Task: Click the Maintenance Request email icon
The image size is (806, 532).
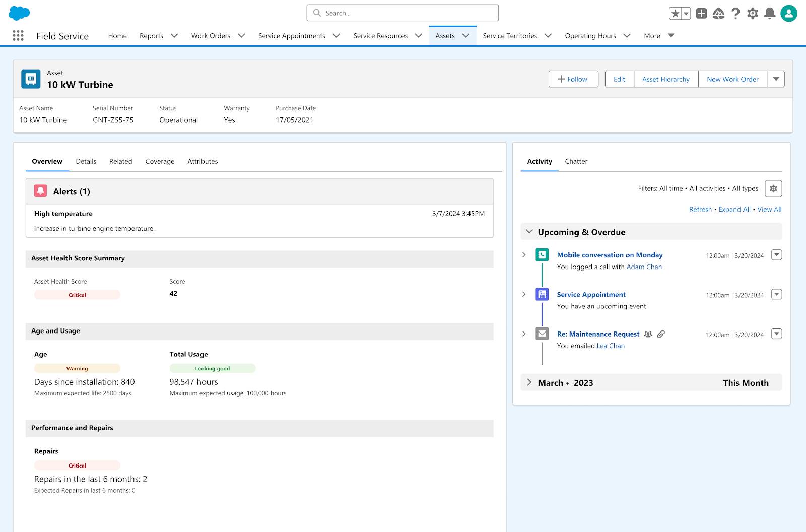Action: click(x=542, y=334)
